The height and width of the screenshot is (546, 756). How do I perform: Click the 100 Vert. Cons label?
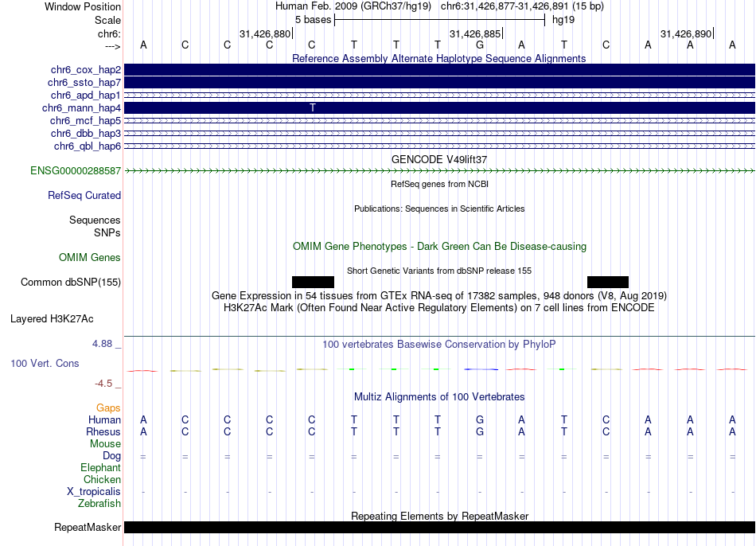(45, 363)
